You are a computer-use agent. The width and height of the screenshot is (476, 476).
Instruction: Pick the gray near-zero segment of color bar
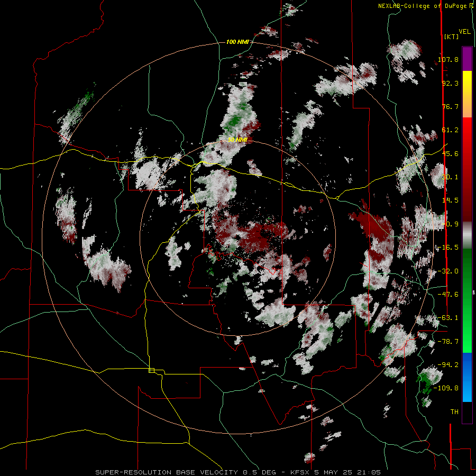[x=467, y=235]
